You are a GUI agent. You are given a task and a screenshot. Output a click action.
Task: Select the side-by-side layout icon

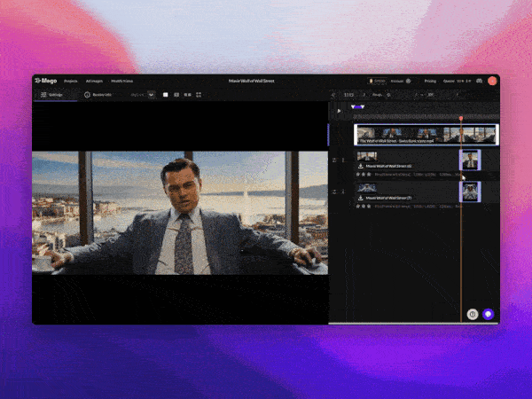[187, 95]
